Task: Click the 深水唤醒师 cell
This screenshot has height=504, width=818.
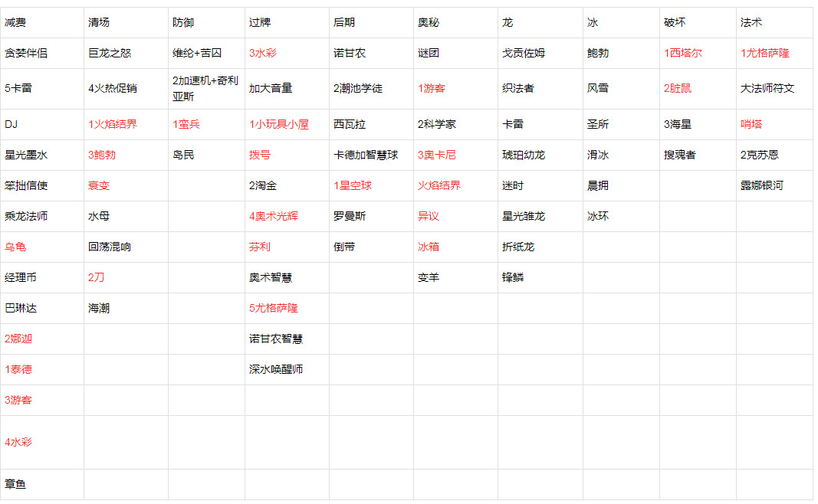Action: (276, 369)
